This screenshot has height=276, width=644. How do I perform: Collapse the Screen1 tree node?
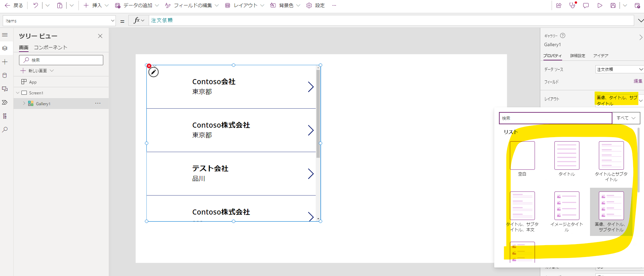pos(18,93)
